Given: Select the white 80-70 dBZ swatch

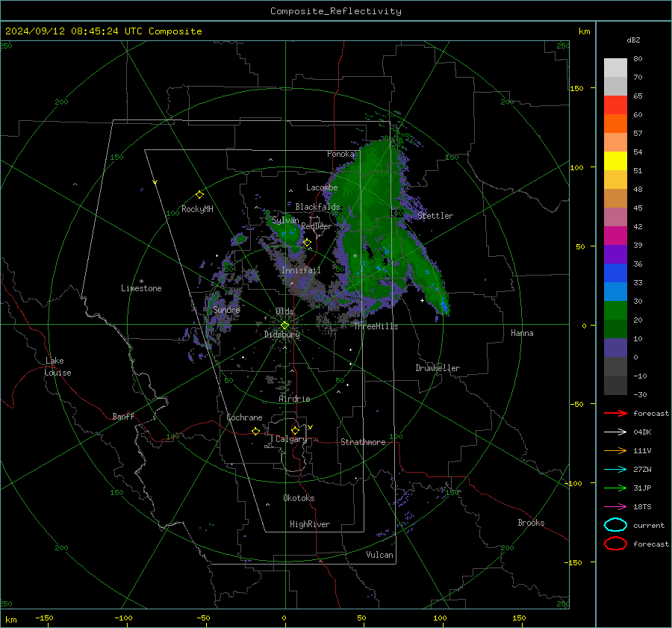Looking at the screenshot, I should pos(615,68).
